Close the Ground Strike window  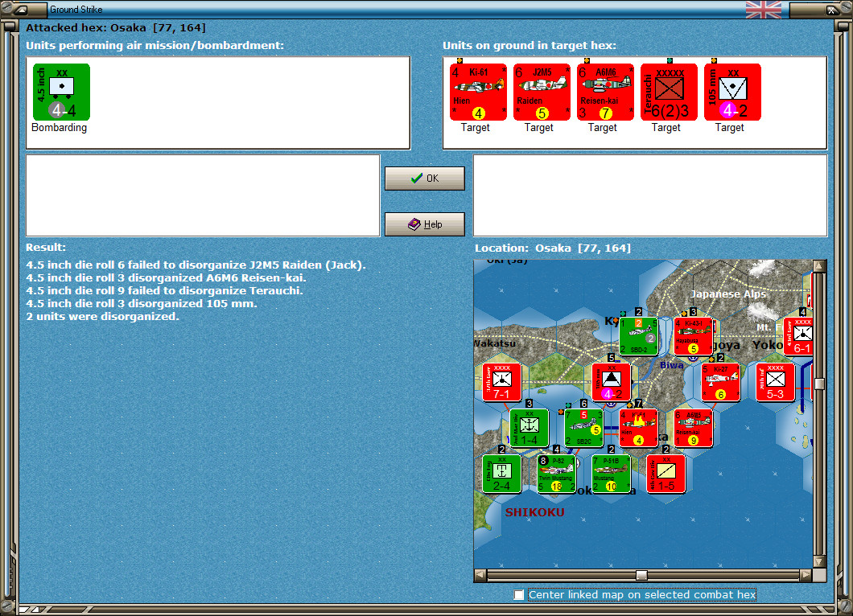pyautogui.click(x=832, y=9)
